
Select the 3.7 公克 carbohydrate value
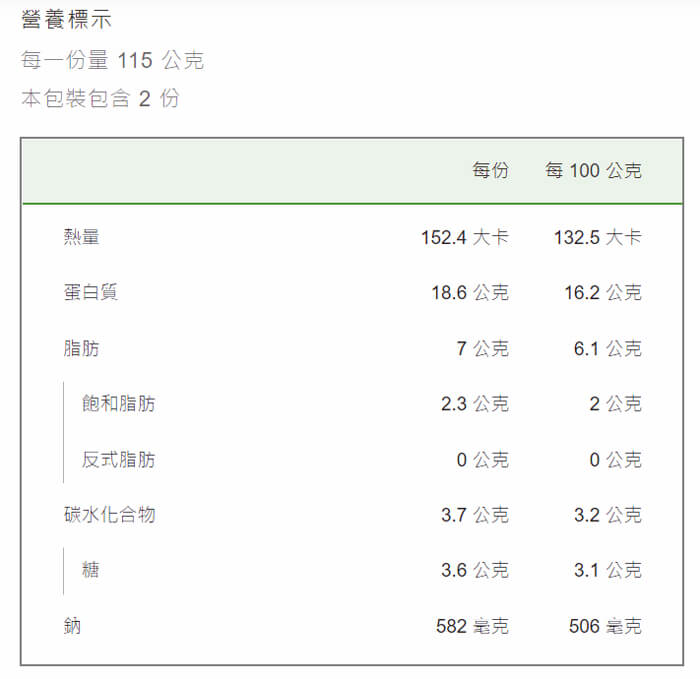click(475, 515)
